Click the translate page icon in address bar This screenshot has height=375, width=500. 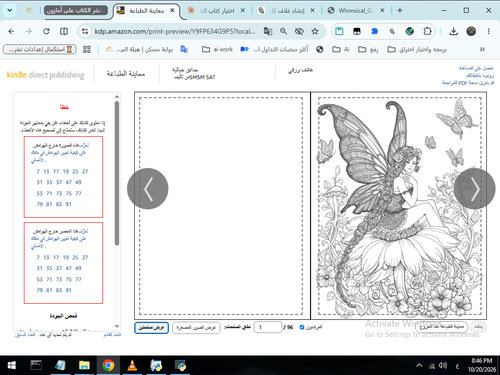(268, 31)
